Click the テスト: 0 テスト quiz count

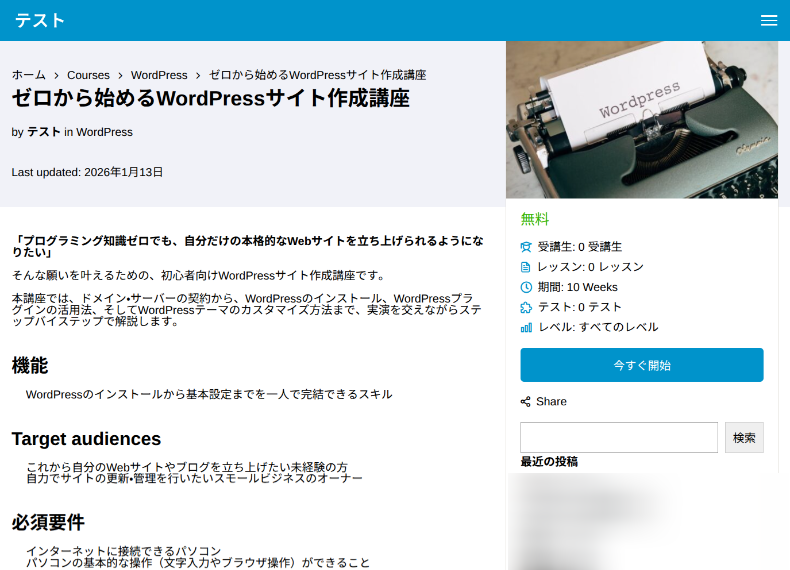pos(579,307)
